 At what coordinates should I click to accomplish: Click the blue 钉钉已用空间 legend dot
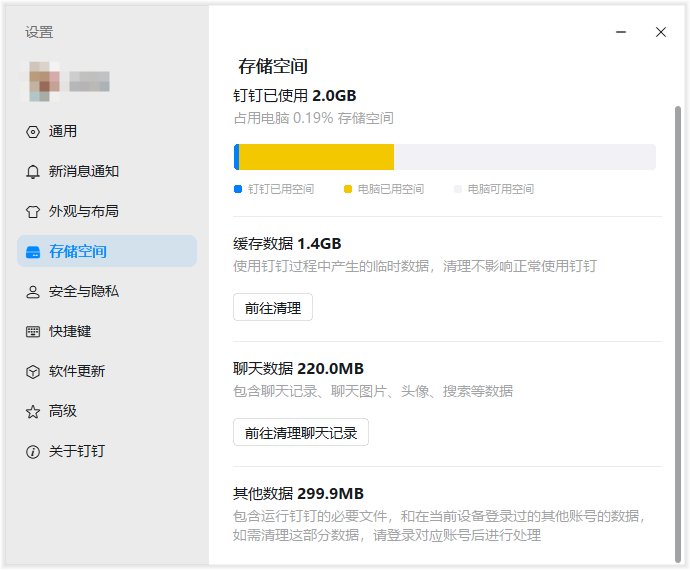[237, 189]
